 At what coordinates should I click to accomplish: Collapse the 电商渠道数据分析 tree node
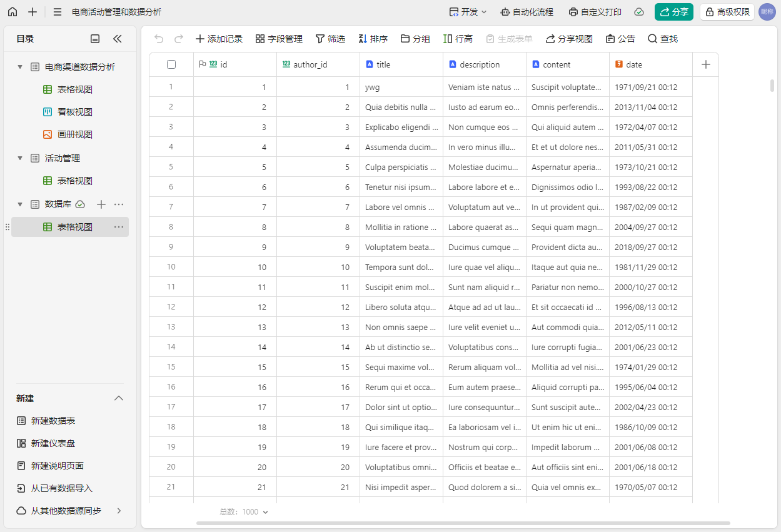[x=20, y=67]
